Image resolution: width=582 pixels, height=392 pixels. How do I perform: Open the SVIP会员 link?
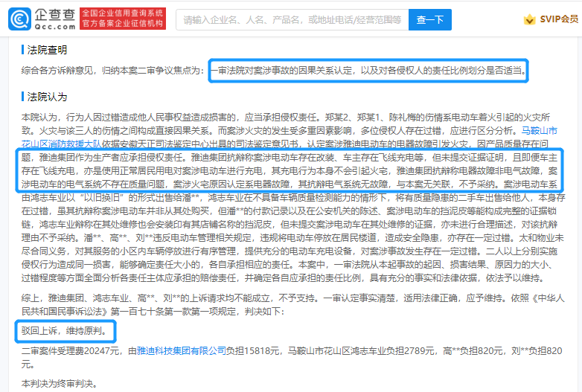click(559, 19)
